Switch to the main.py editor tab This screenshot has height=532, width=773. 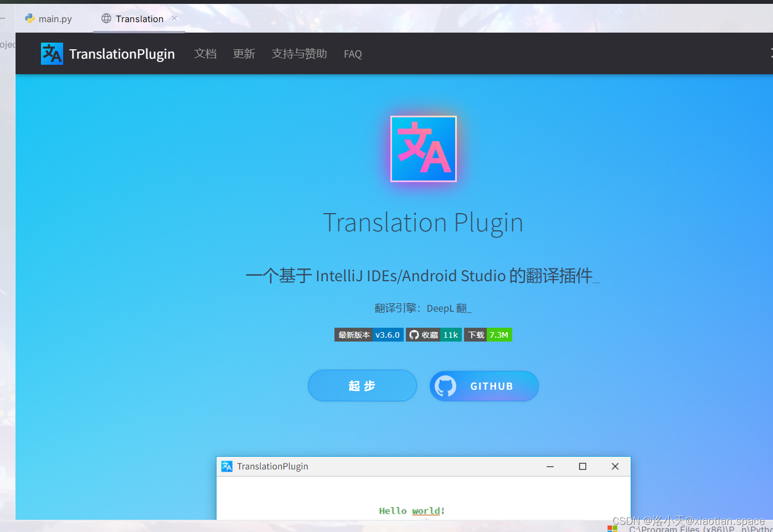point(49,19)
